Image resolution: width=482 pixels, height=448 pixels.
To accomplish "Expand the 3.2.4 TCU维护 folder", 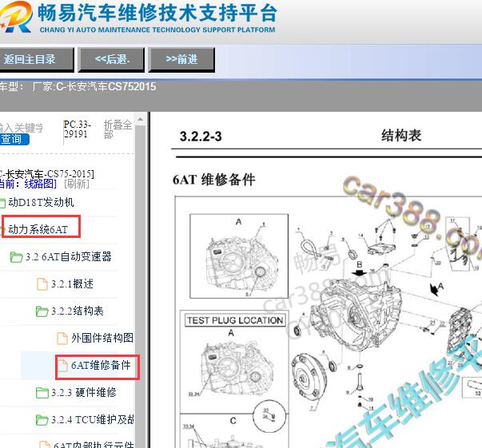I will (92, 419).
